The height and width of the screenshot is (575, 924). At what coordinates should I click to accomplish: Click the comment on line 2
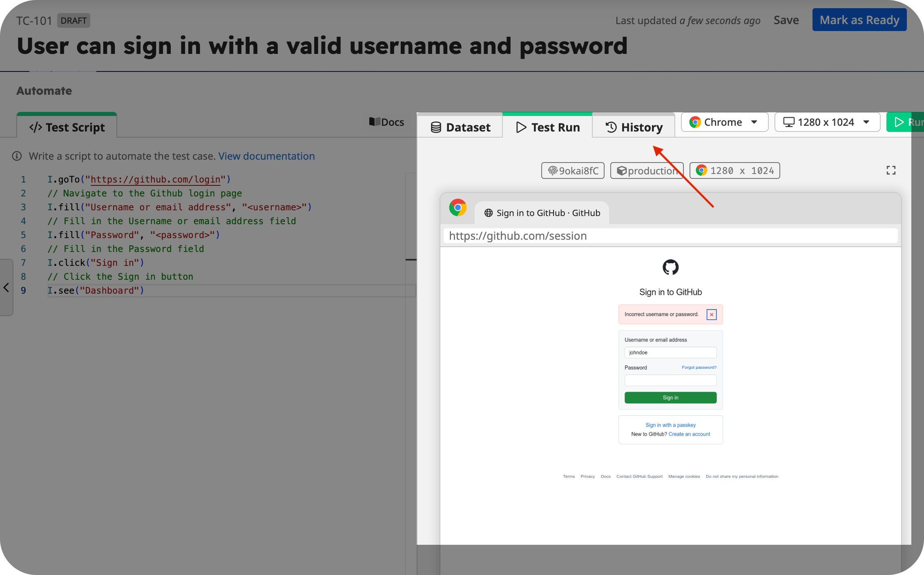coord(145,193)
